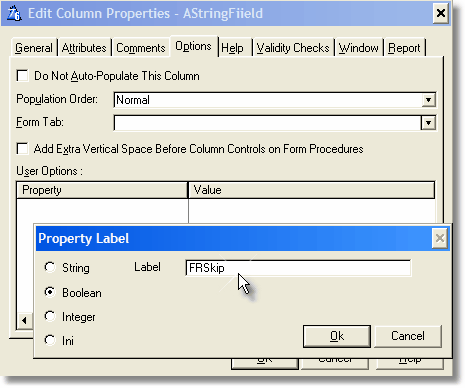The image size is (465, 388).
Task: Click the Label text field containing FRSkip
Action: 298,268
